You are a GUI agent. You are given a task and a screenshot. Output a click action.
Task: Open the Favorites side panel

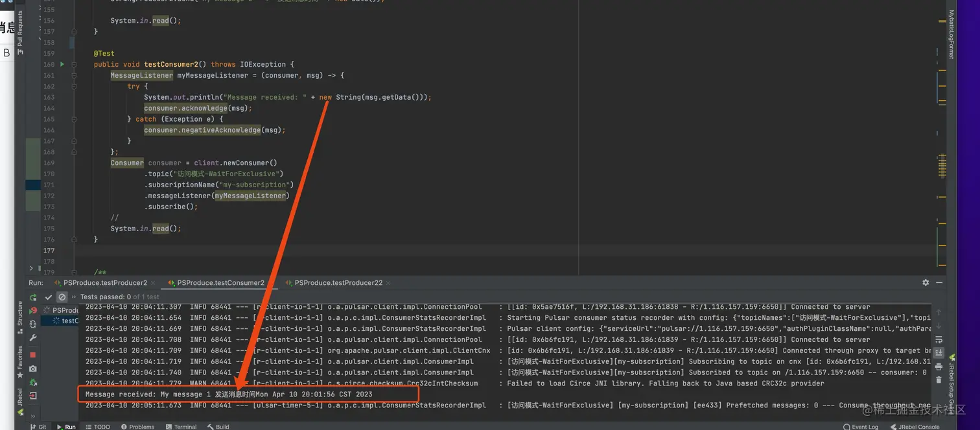[x=20, y=361]
